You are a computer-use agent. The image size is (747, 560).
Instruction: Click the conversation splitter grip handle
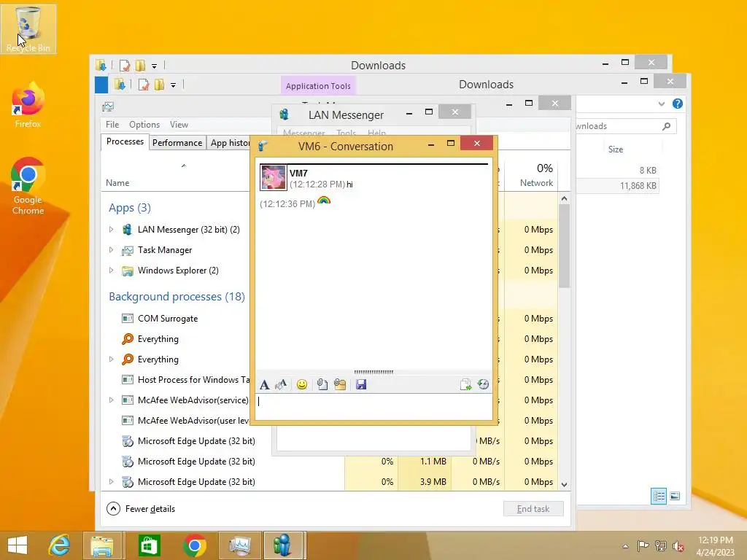tap(373, 372)
